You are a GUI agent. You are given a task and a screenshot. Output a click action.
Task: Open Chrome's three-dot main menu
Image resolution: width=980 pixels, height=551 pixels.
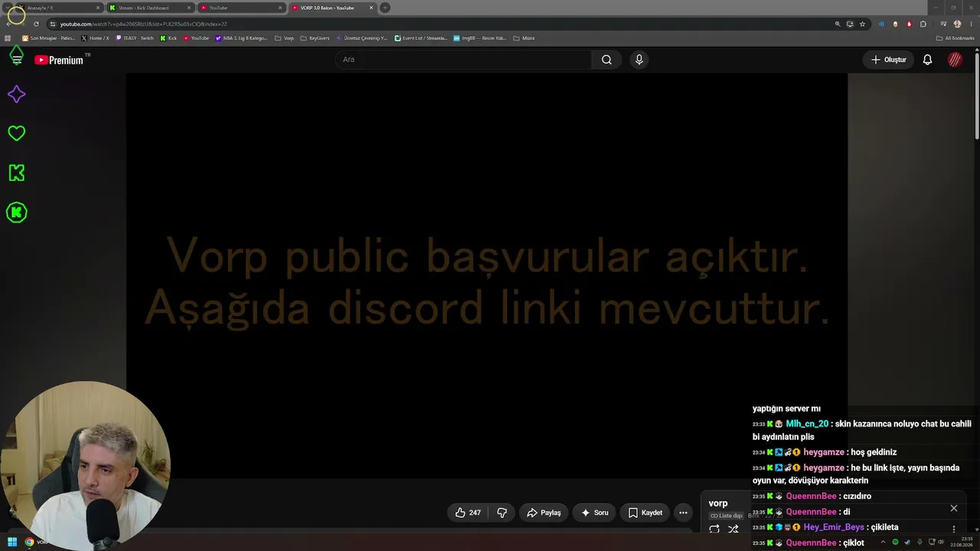coord(971,24)
